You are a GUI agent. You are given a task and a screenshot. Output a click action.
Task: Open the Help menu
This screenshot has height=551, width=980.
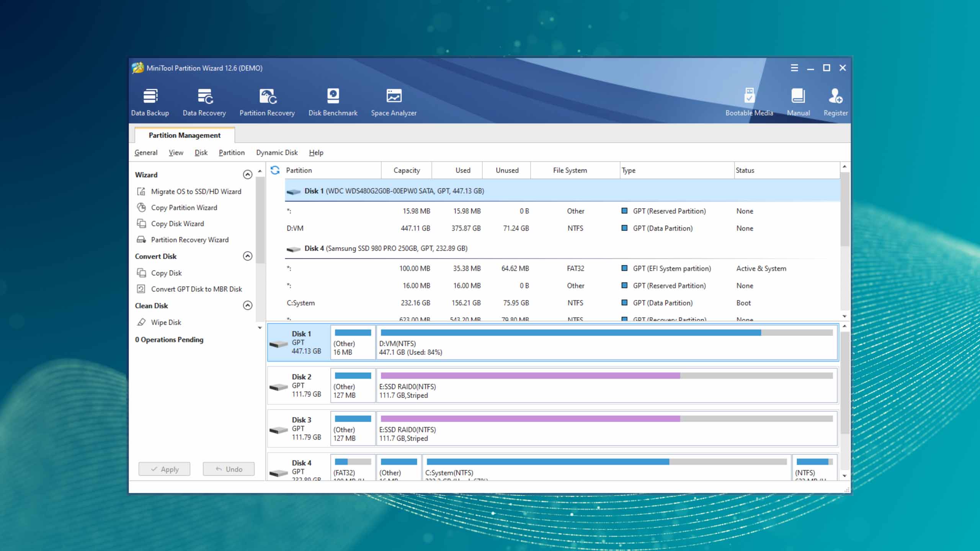316,152
